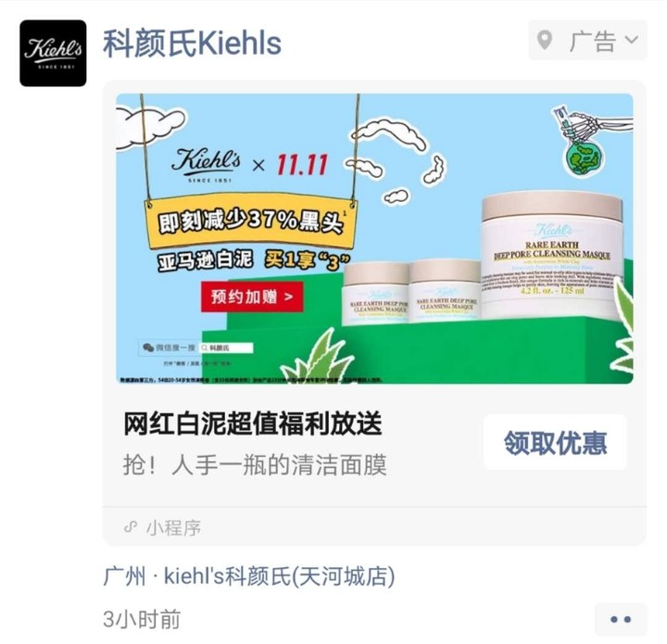Tap the 广告 ad label
The height and width of the screenshot is (644, 667).
tap(593, 41)
